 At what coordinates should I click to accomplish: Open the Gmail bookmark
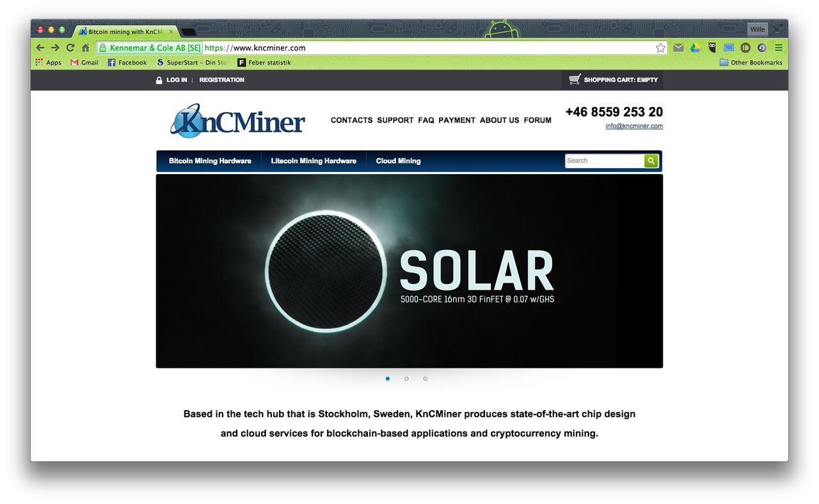tap(84, 63)
